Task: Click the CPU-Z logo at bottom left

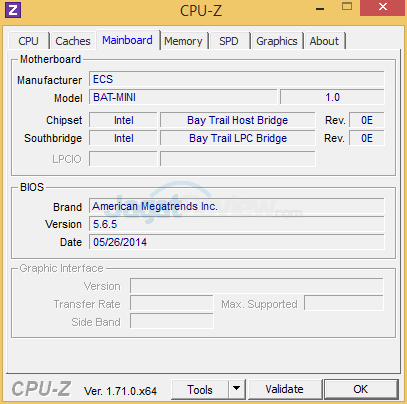Action: pyautogui.click(x=41, y=389)
